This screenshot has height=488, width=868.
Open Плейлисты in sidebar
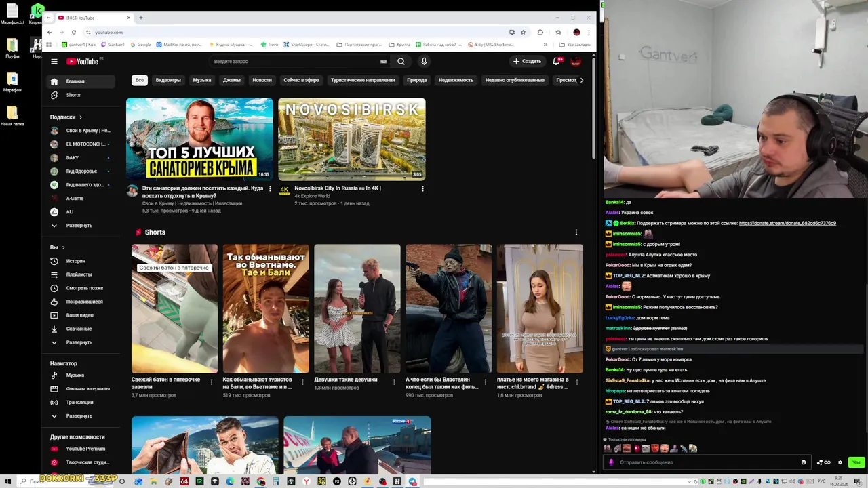coord(81,274)
